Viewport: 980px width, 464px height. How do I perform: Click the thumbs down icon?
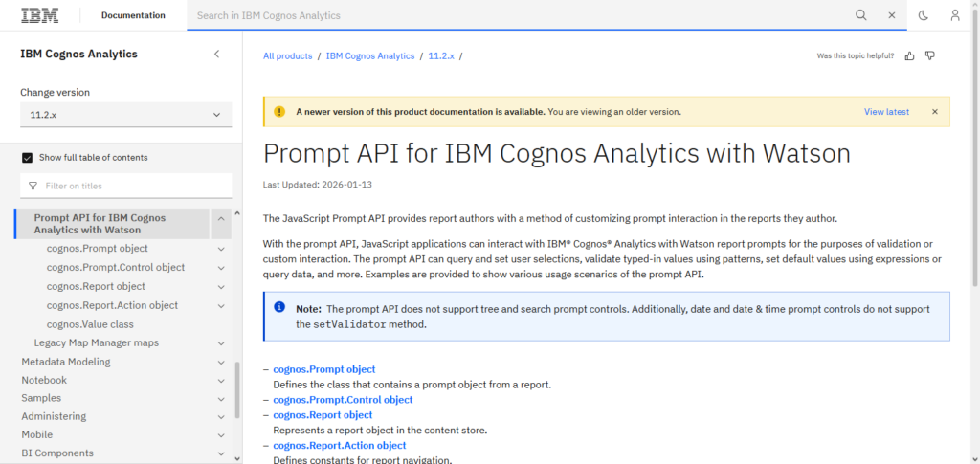(930, 56)
